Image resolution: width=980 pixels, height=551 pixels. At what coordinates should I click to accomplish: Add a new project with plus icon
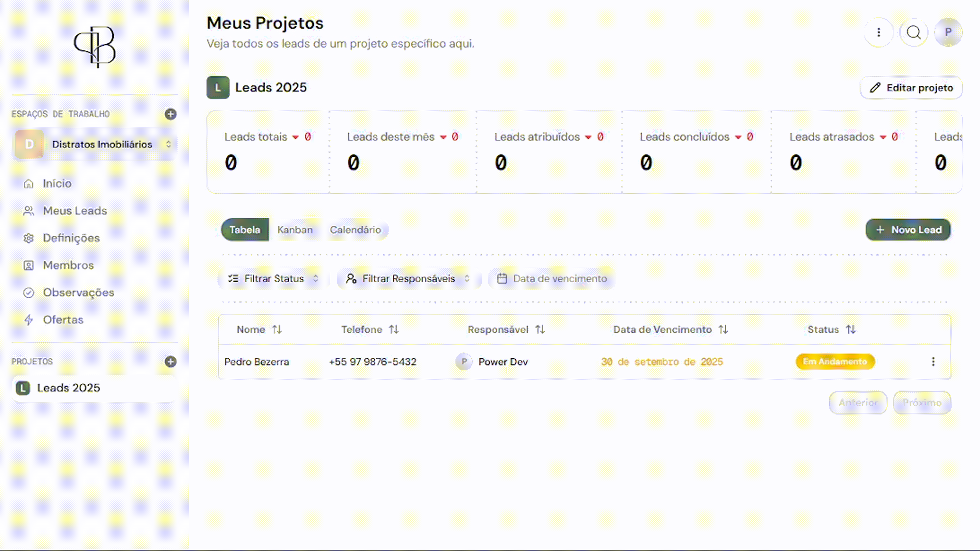coord(170,361)
